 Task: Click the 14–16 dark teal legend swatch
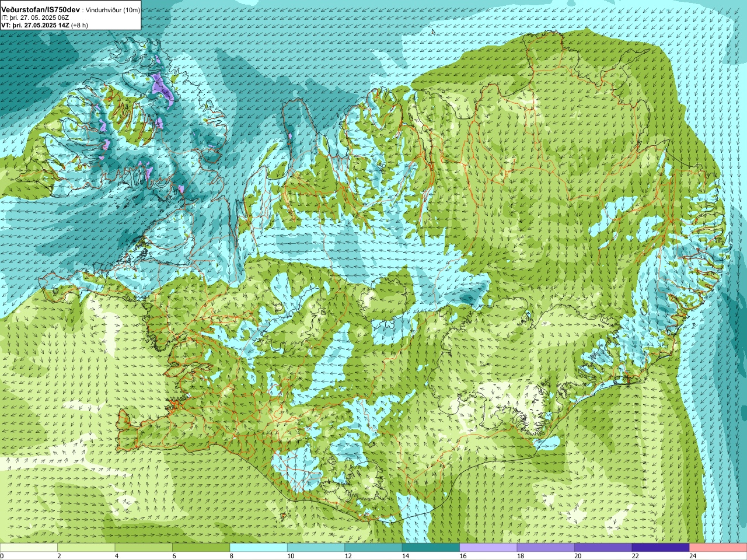pyautogui.click(x=431, y=548)
